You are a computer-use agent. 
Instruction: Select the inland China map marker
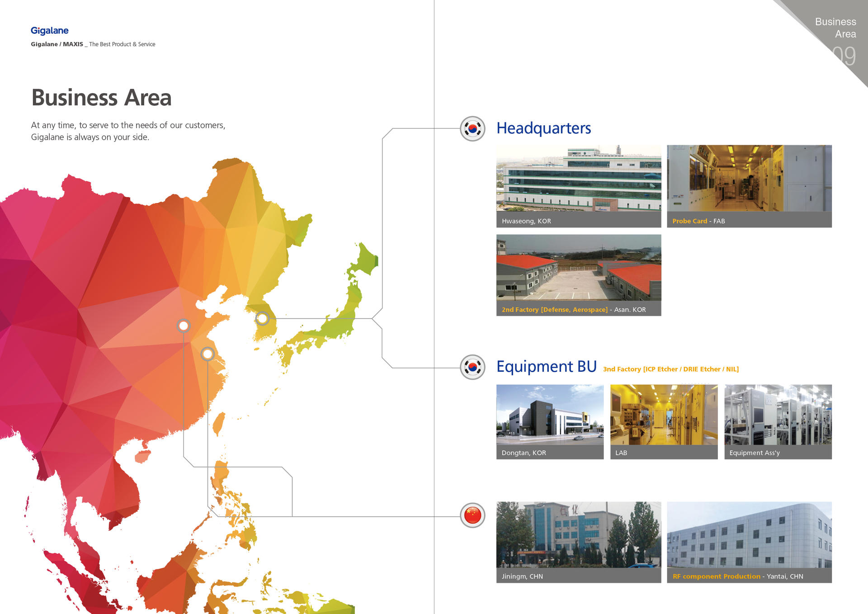(184, 326)
